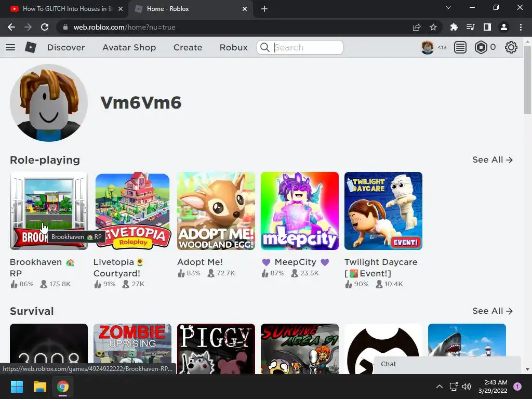Open File Explorer from the taskbar
This screenshot has width=532, height=399.
[x=39, y=387]
